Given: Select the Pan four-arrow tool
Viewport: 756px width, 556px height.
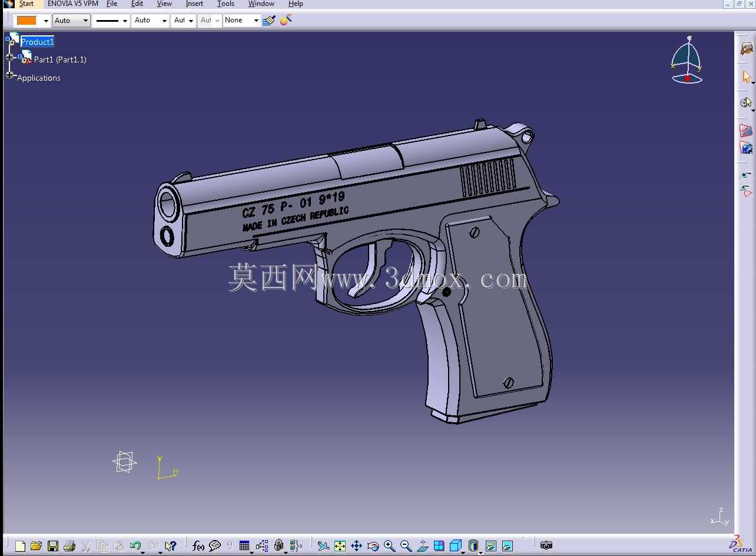Looking at the screenshot, I should [x=356, y=546].
